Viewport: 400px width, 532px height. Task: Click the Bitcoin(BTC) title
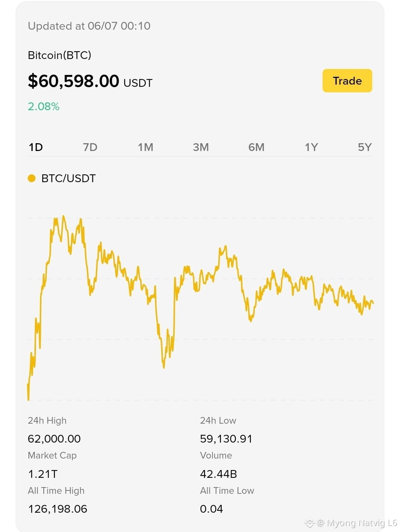(x=60, y=55)
